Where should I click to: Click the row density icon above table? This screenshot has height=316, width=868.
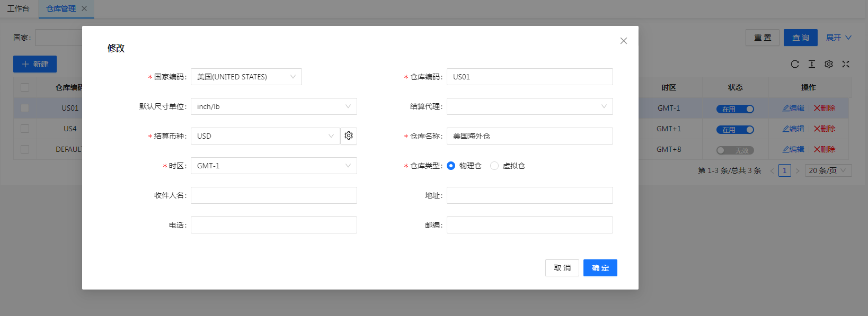click(811, 64)
